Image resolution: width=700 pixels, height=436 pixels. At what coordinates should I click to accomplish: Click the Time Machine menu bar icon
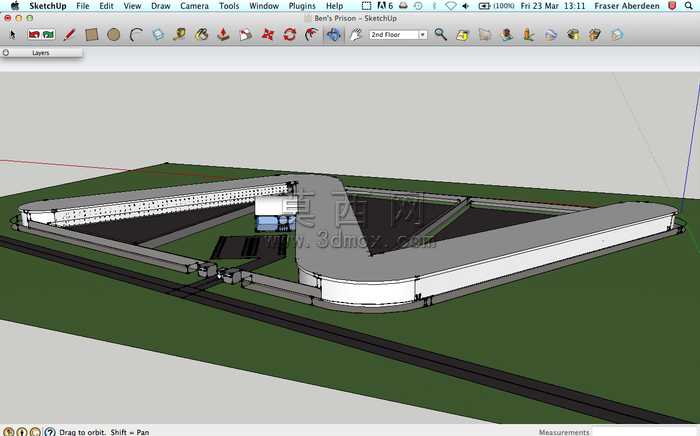click(x=418, y=6)
